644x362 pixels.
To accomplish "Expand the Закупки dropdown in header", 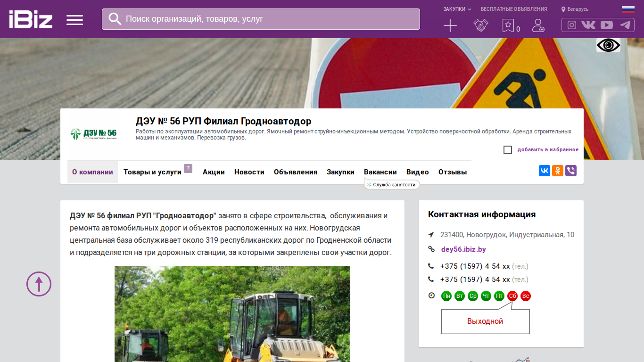I will click(x=457, y=9).
